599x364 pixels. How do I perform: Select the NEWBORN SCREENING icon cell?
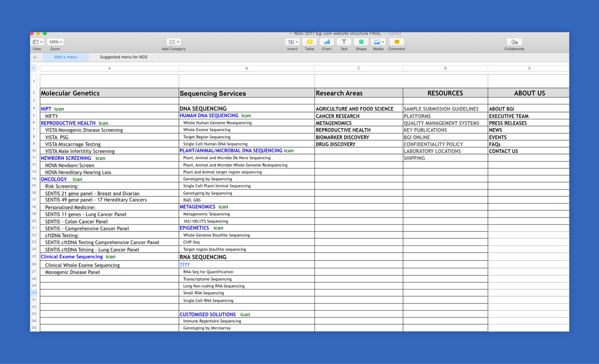pyautogui.click(x=110, y=158)
